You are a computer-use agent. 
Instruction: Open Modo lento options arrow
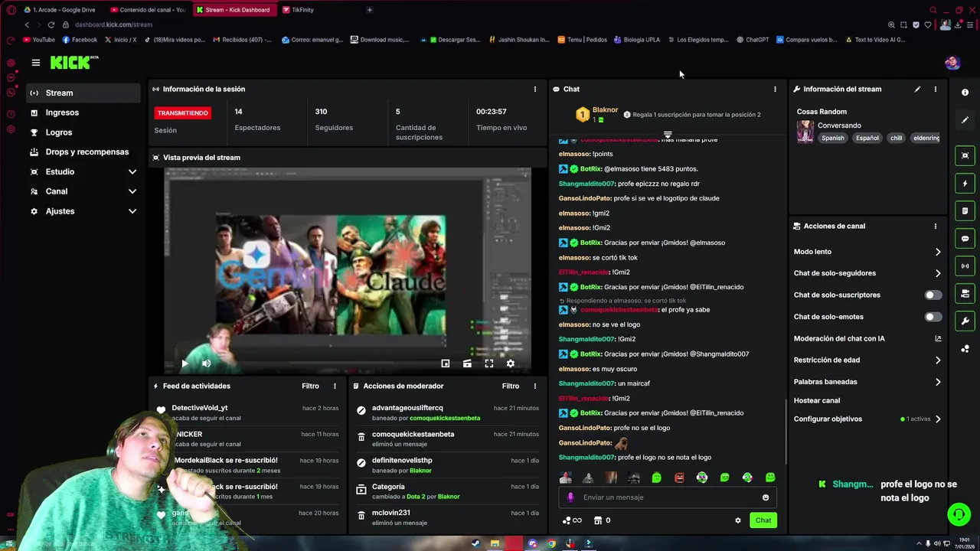pyautogui.click(x=938, y=252)
